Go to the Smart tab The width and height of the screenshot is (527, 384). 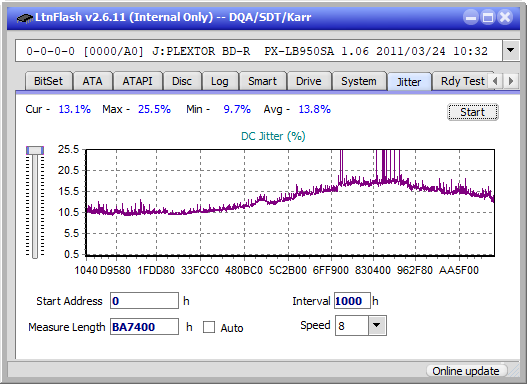(x=262, y=81)
